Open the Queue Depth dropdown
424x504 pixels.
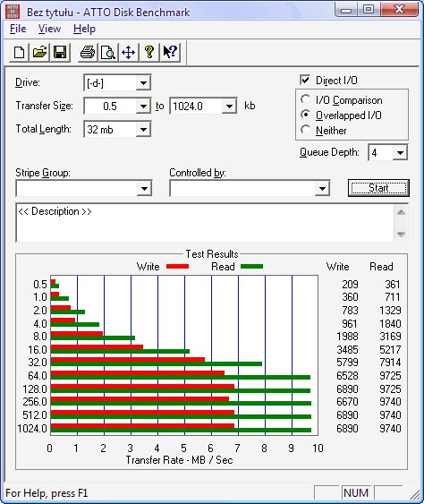tap(400, 153)
